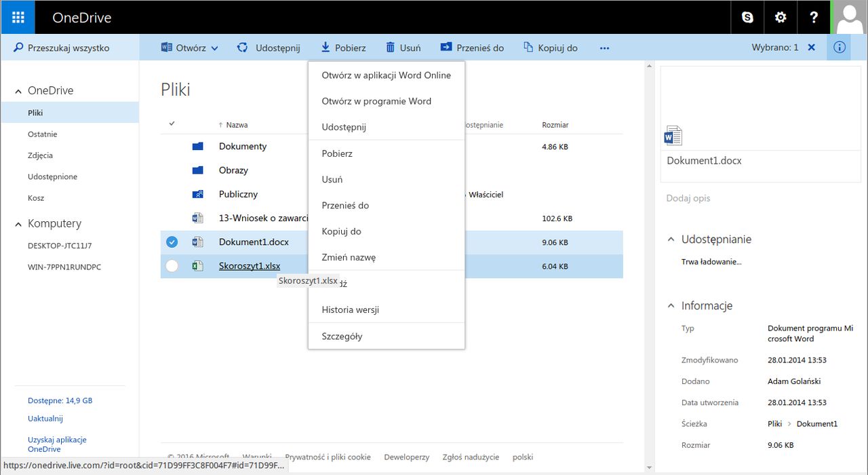Collapse the Udostępnianie details section
This screenshot has width=868, height=475.
click(671, 240)
